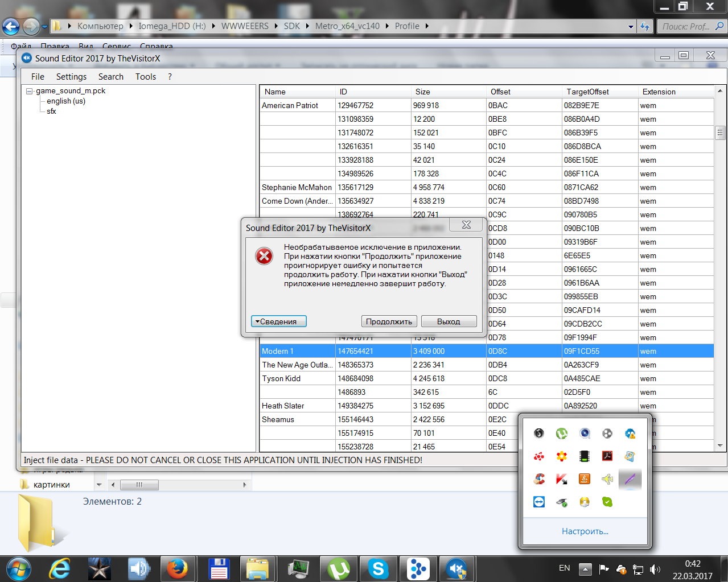Open the CCleaner tray icon

(x=539, y=479)
